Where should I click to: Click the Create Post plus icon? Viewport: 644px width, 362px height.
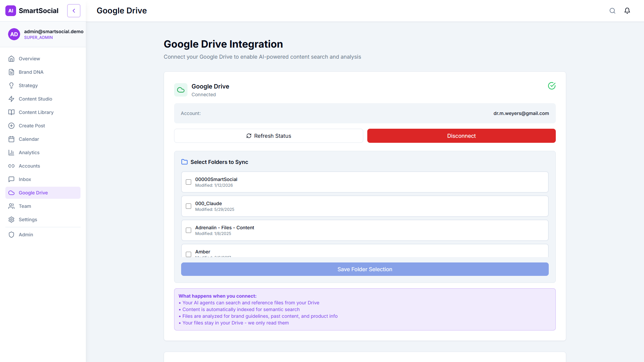11,126
